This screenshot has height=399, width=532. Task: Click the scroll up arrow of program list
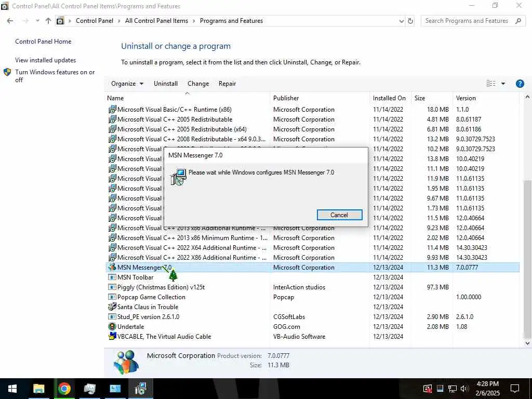527,97
